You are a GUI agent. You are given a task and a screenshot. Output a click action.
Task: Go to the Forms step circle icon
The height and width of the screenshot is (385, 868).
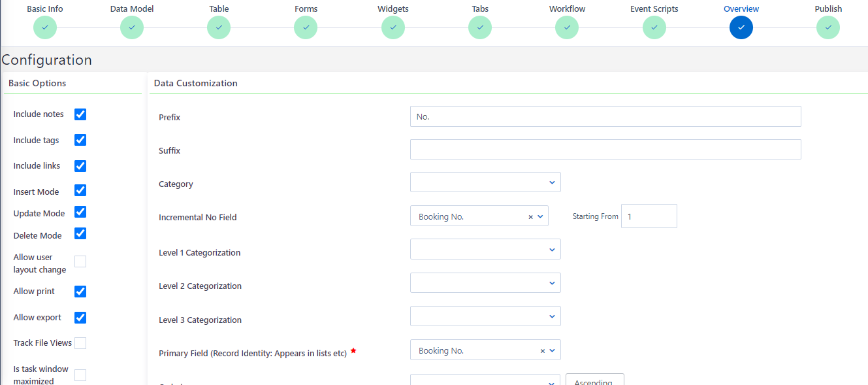coord(306,27)
